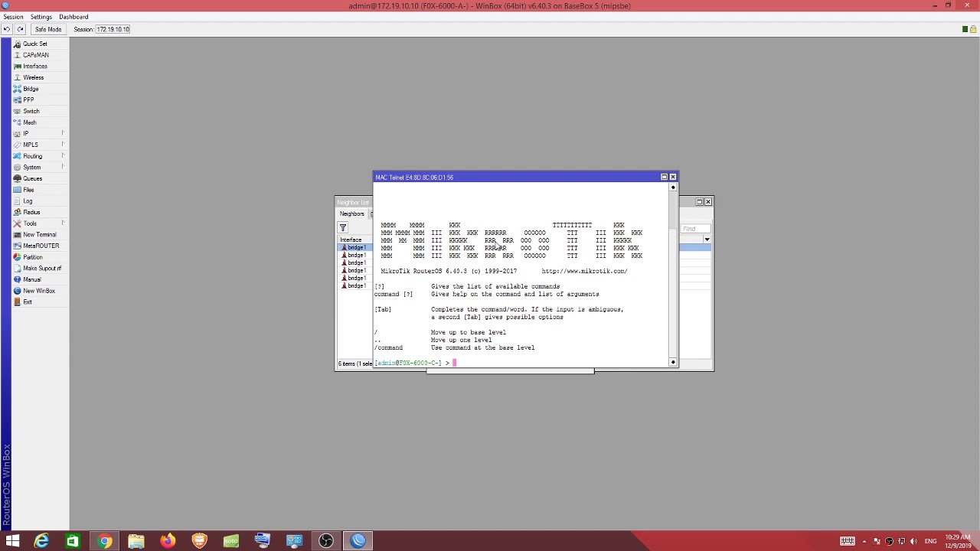Viewport: 980px width, 551px height.
Task: Open the Radius settings
Action: coord(31,212)
